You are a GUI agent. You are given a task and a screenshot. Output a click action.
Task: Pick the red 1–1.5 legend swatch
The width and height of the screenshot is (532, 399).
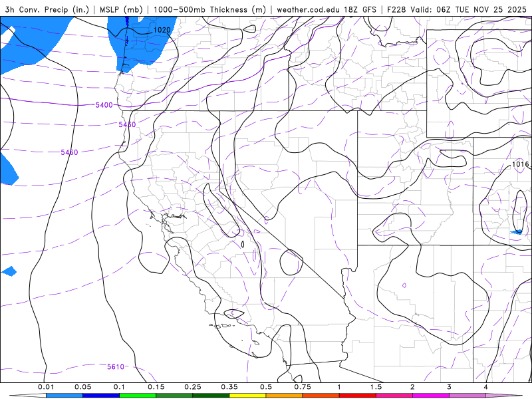click(358, 396)
